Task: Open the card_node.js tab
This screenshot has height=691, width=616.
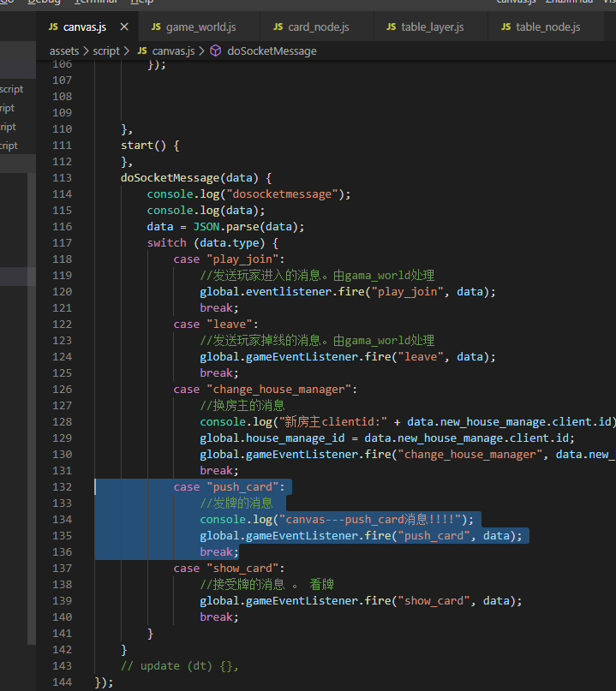Action: tap(317, 27)
